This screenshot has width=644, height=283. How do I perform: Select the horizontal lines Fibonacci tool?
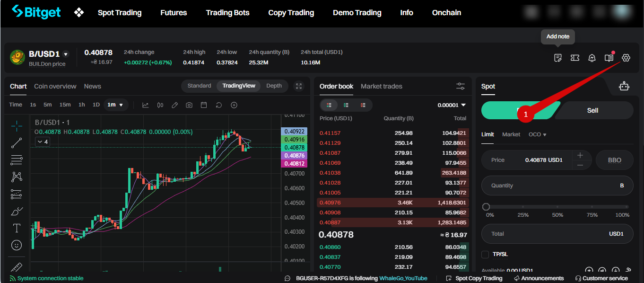[x=17, y=159]
